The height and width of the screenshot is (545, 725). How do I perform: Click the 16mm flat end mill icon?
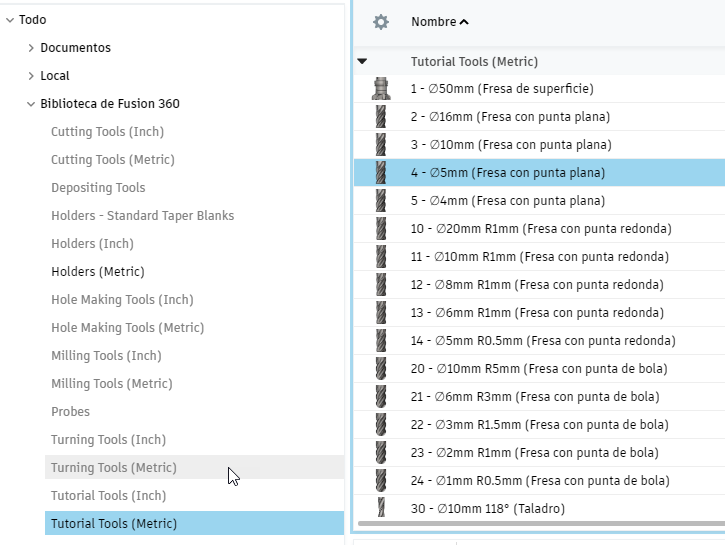[380, 117]
